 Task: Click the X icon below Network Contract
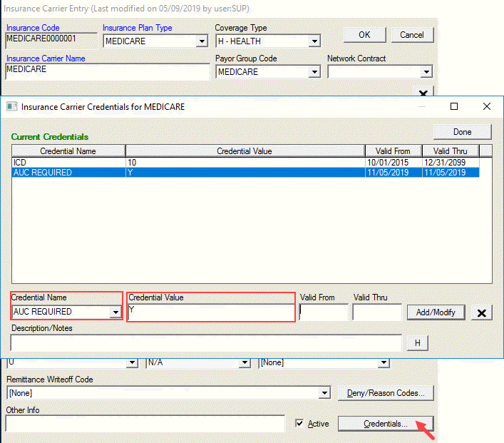[x=423, y=93]
